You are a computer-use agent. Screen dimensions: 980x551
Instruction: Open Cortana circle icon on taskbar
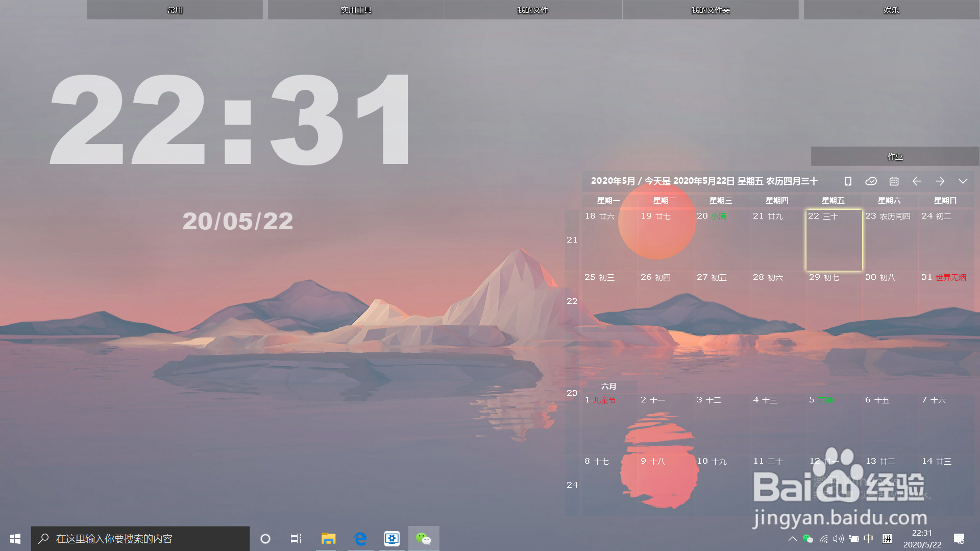[x=265, y=539]
